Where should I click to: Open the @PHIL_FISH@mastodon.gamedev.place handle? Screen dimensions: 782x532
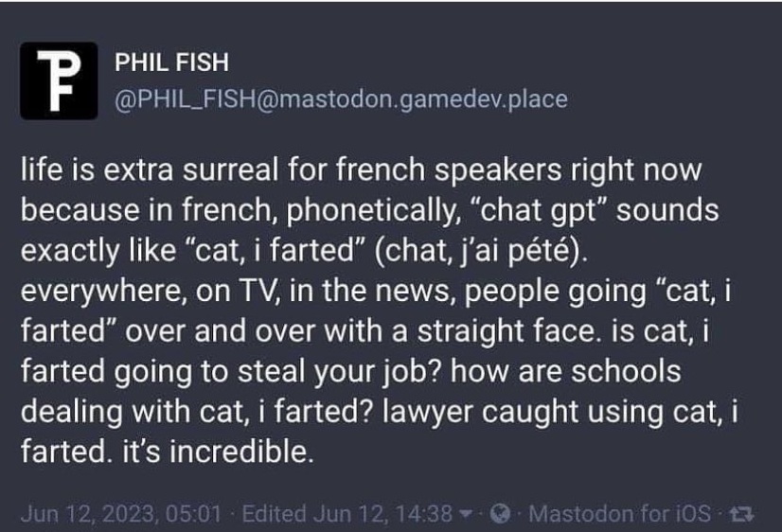coord(341,99)
